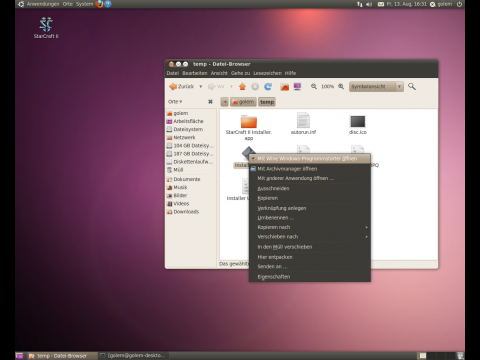Screen dimensions: 480x360
Task: Open the Bearbeiten menu
Action: (195, 73)
